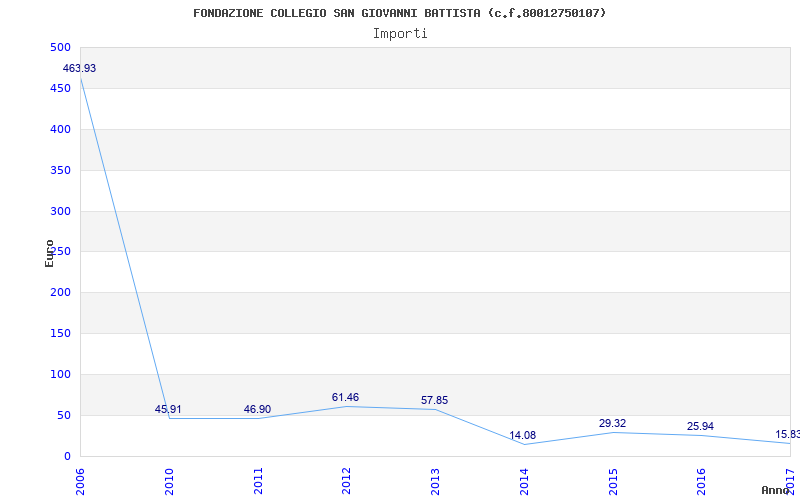Viewport: 800px width, 500px height.
Task: Click the 'Euro' y-axis title
Action: (49, 254)
